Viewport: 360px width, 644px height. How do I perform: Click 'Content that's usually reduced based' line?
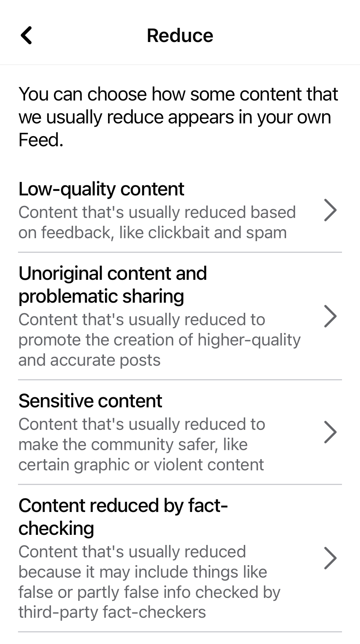point(157,212)
